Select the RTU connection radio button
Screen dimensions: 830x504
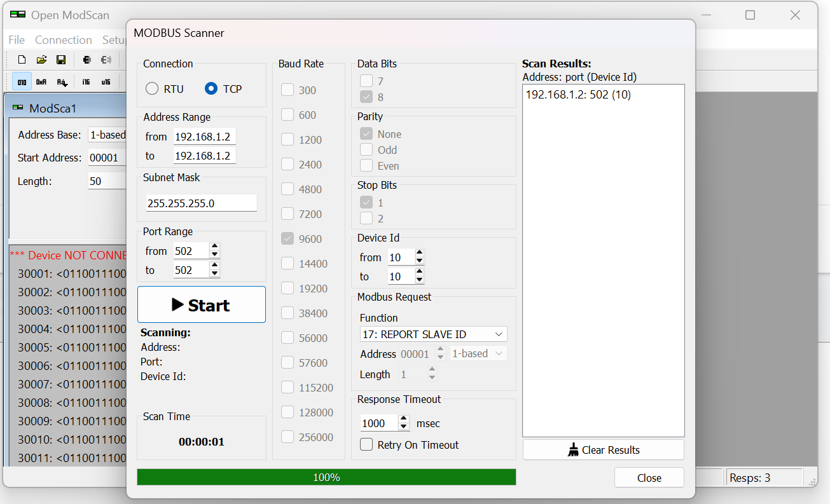tap(152, 89)
